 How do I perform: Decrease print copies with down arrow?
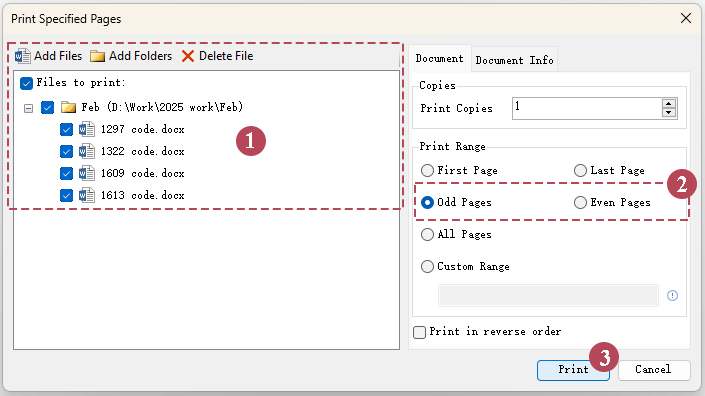[x=669, y=113]
